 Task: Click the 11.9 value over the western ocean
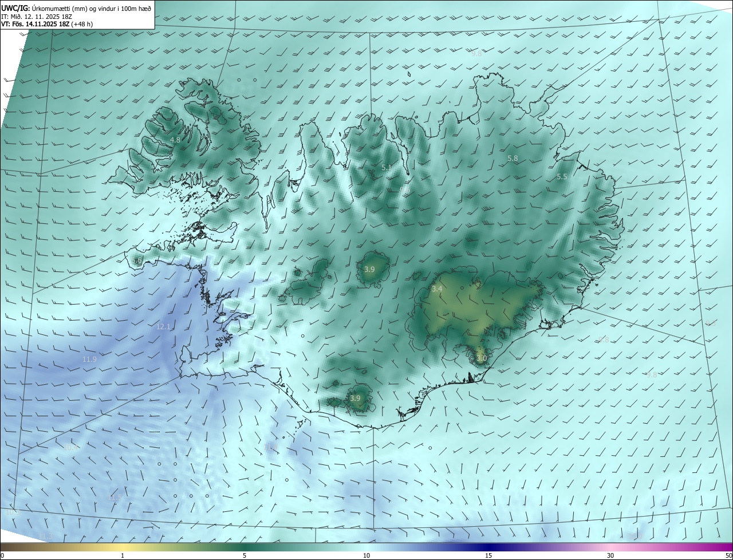[89, 360]
